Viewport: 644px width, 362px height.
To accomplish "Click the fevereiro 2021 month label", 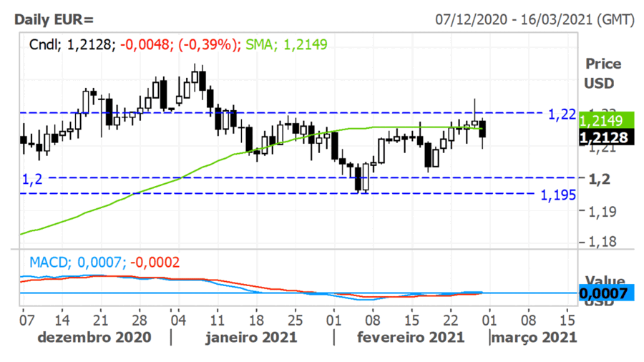I will (x=411, y=336).
